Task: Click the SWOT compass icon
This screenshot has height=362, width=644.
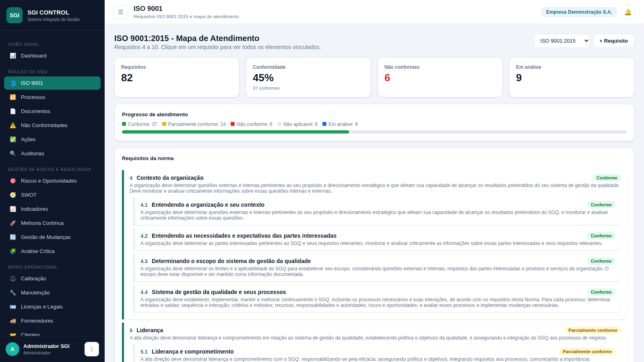Action: [x=13, y=195]
